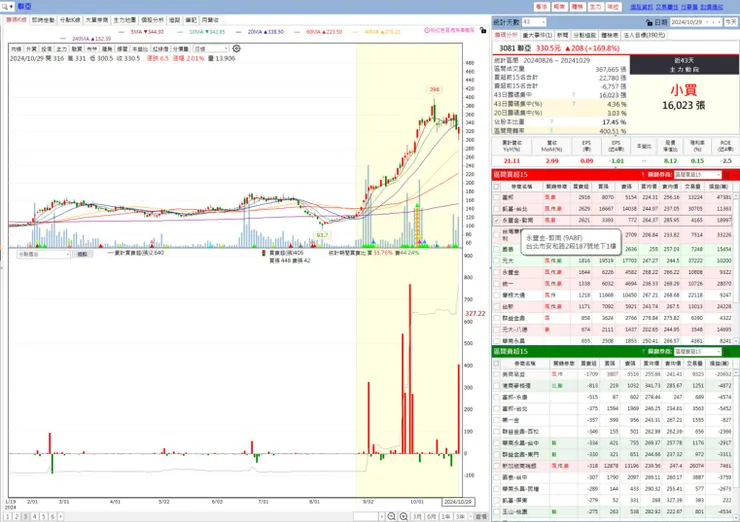Screen dimensions: 740x522
Task: Check the box for 凱基-台北 row
Action: click(496, 209)
